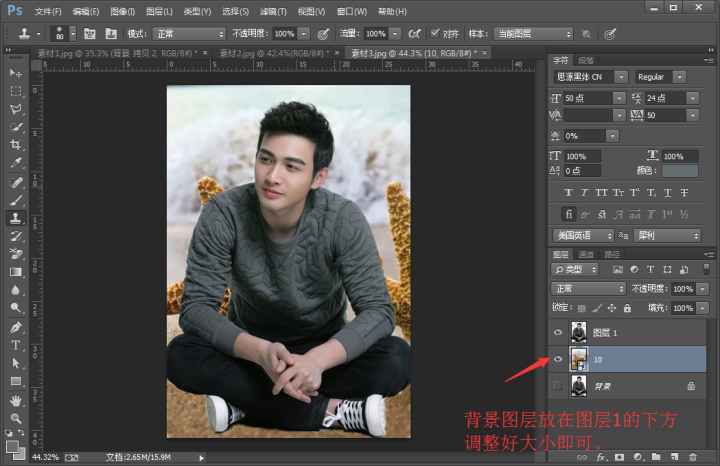Image resolution: width=720 pixels, height=466 pixels.
Task: Toggle the 对齐 aligned checkbox
Action: [434, 33]
